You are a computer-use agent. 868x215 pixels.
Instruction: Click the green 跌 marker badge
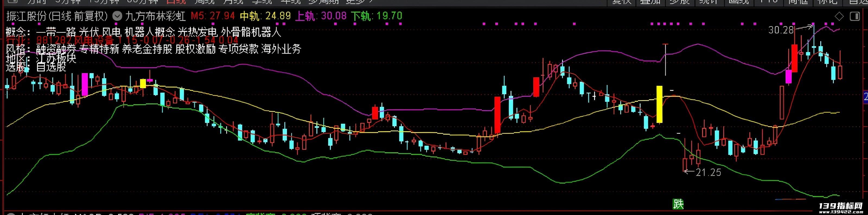click(678, 204)
